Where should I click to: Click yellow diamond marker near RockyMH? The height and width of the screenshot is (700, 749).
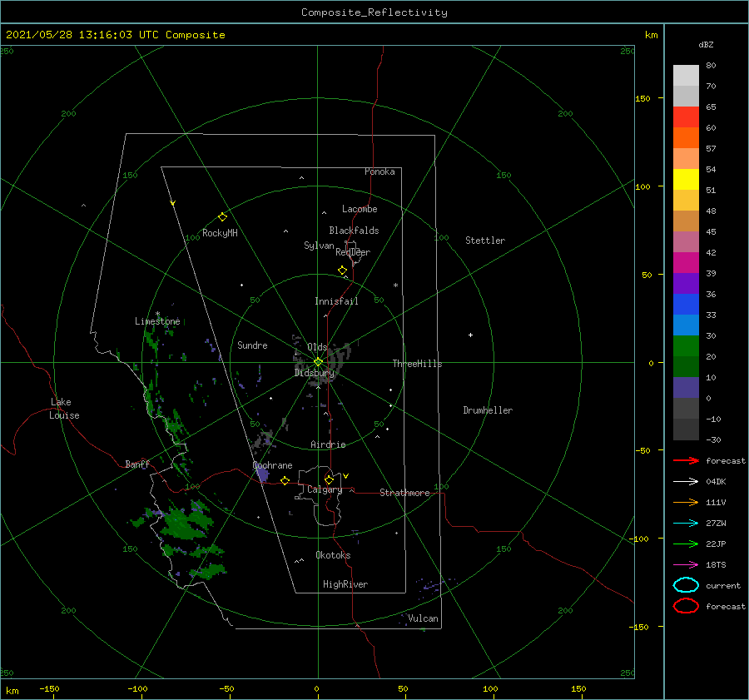(x=222, y=217)
